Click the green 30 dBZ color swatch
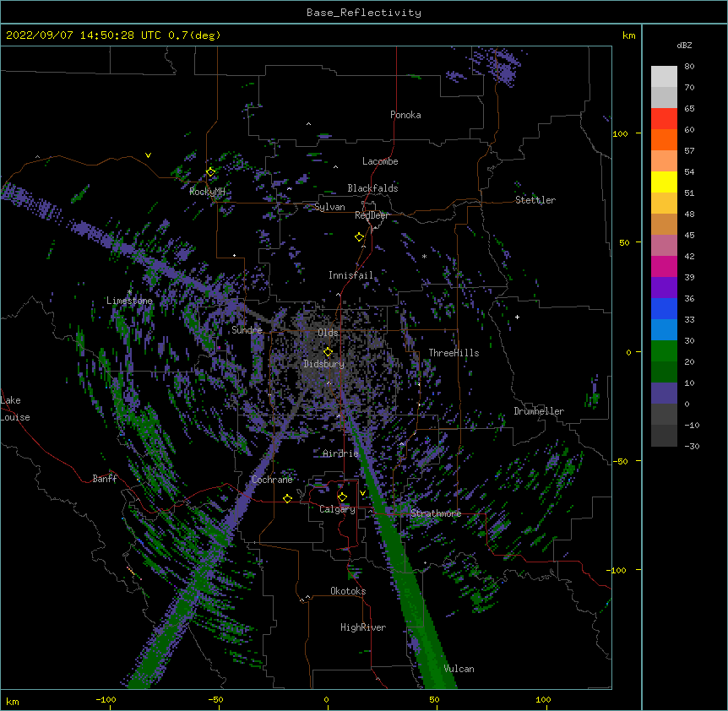 pos(664,351)
